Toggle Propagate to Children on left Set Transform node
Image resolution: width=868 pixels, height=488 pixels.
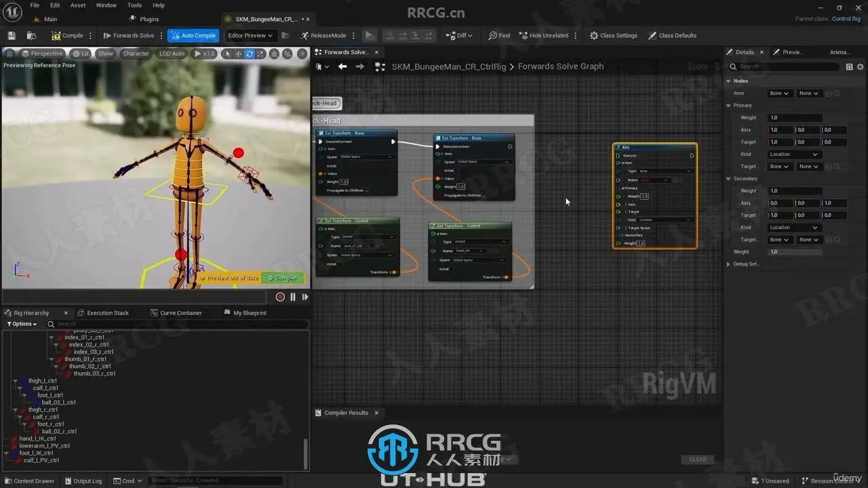pyautogui.click(x=368, y=190)
